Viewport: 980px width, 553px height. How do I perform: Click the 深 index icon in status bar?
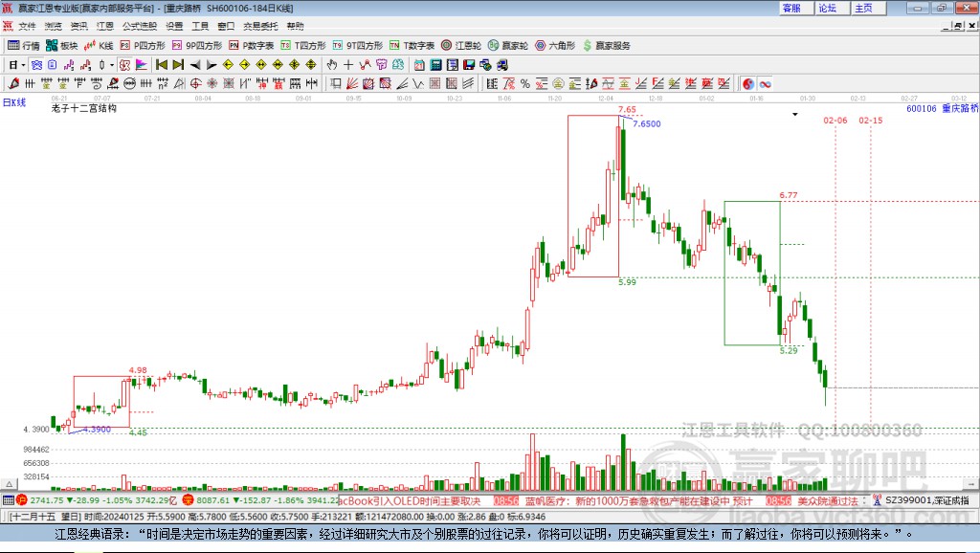[189, 499]
